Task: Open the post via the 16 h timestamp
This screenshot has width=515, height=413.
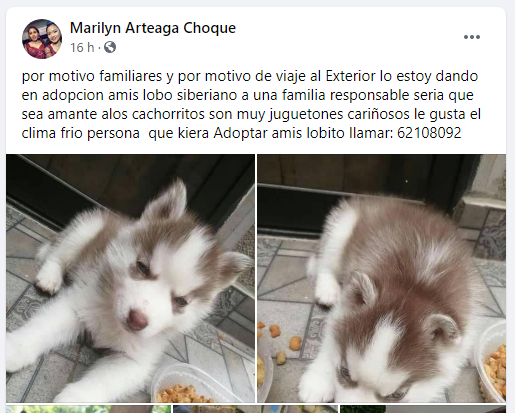Action: (x=82, y=47)
